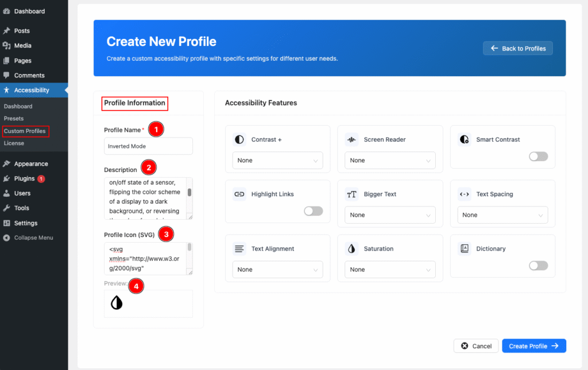This screenshot has width=588, height=370.
Task: Click the Contrast + half-circle icon
Action: click(239, 139)
